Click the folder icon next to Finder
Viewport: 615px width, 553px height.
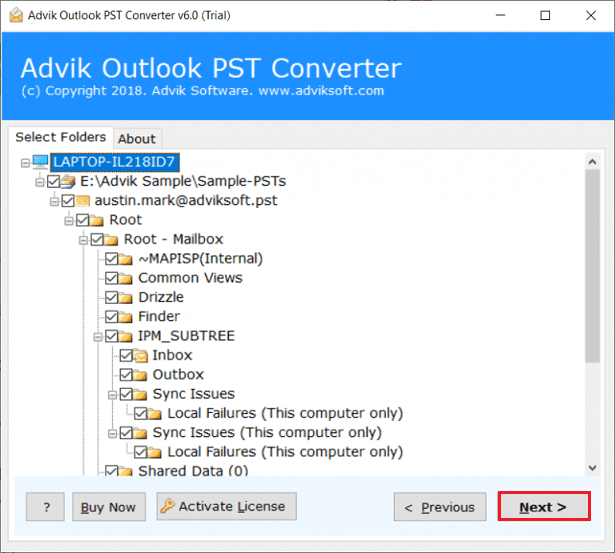(126, 317)
